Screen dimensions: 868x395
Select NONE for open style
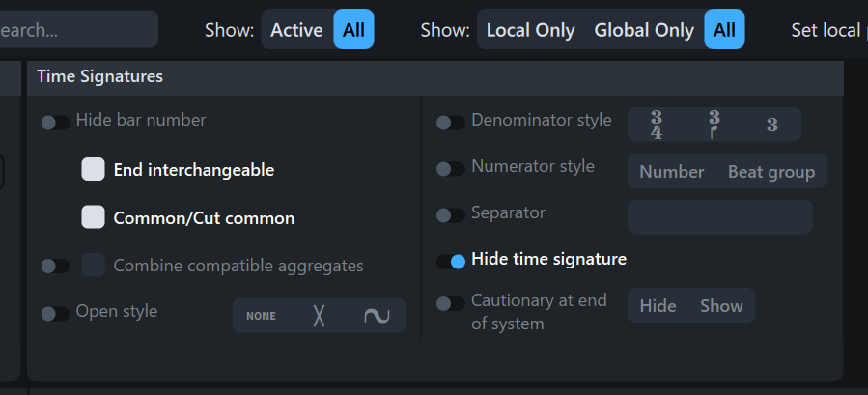[x=261, y=316]
